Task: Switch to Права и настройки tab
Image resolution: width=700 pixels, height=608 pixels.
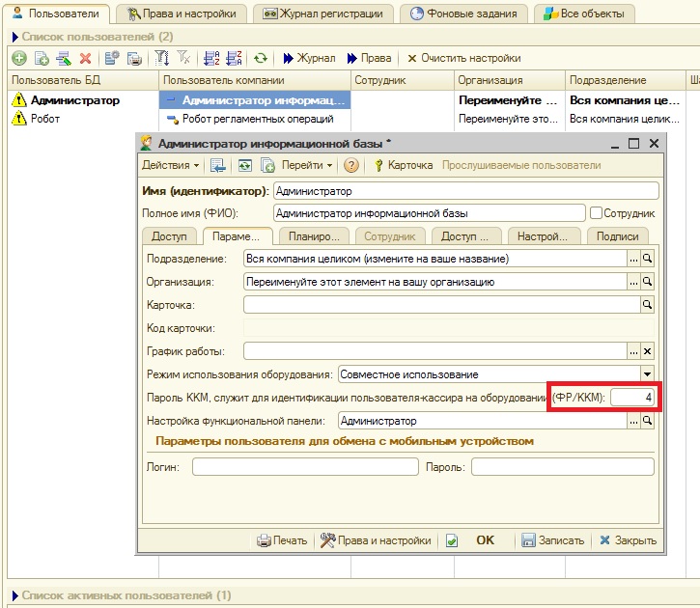Action: point(182,14)
